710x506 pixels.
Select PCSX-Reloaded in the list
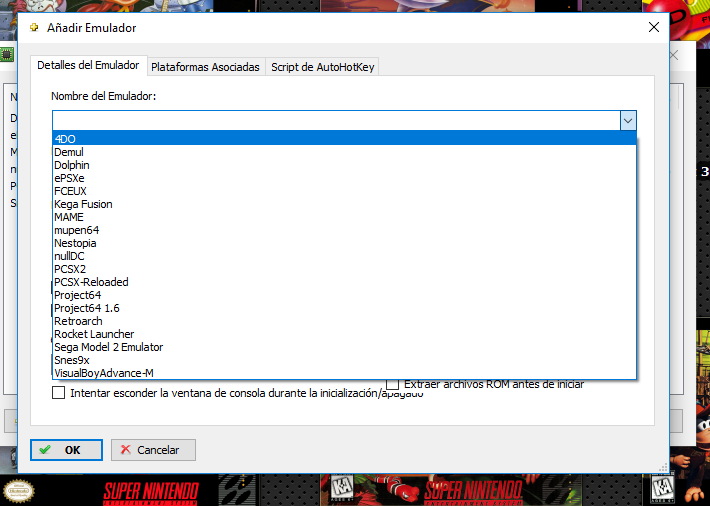click(x=344, y=282)
